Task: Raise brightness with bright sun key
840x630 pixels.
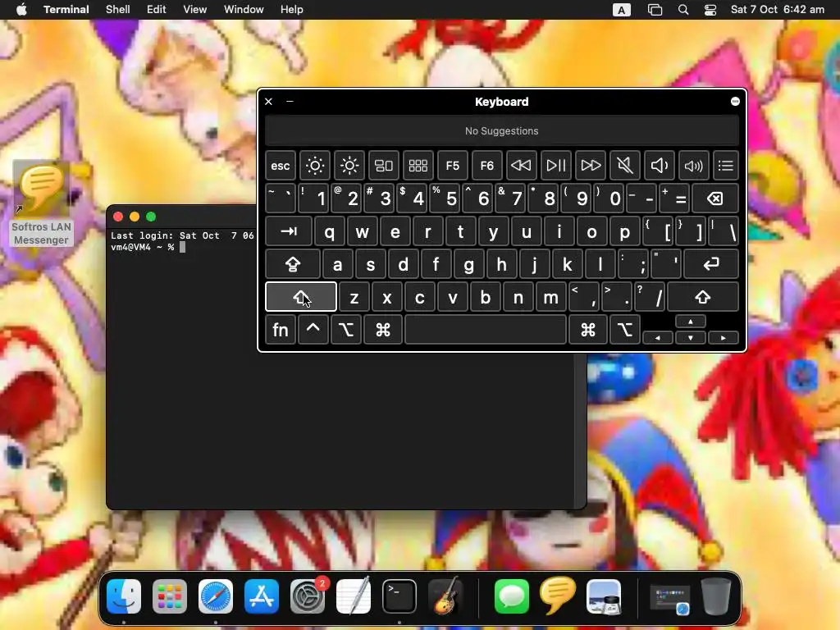Action: coord(349,166)
